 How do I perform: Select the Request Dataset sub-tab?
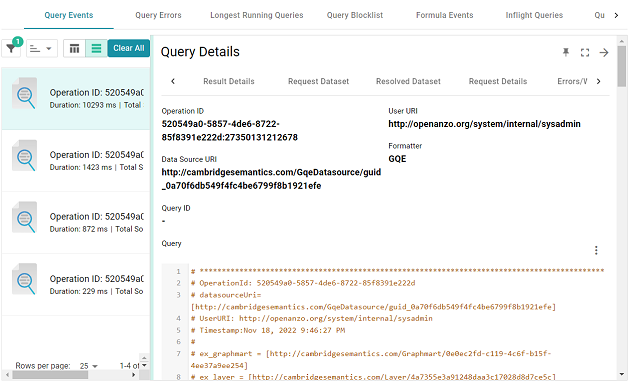coord(318,82)
